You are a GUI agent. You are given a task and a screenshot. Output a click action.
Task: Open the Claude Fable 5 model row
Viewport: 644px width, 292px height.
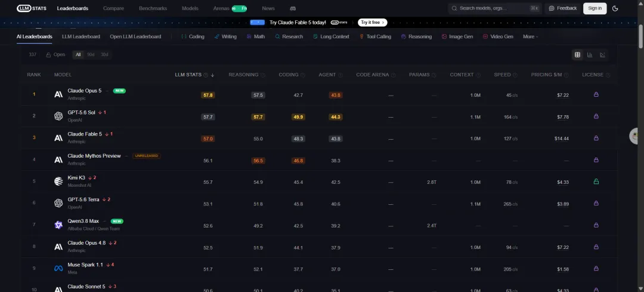pyautogui.click(x=319, y=138)
